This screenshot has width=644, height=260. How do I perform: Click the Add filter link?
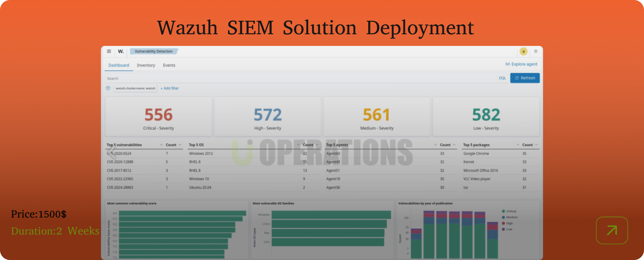pos(169,88)
